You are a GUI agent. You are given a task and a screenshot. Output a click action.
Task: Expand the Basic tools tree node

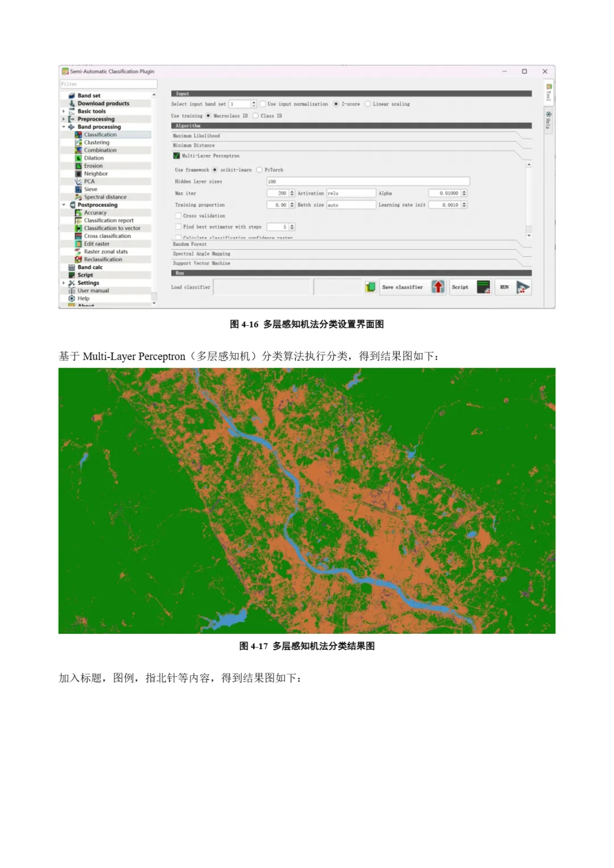[64, 111]
